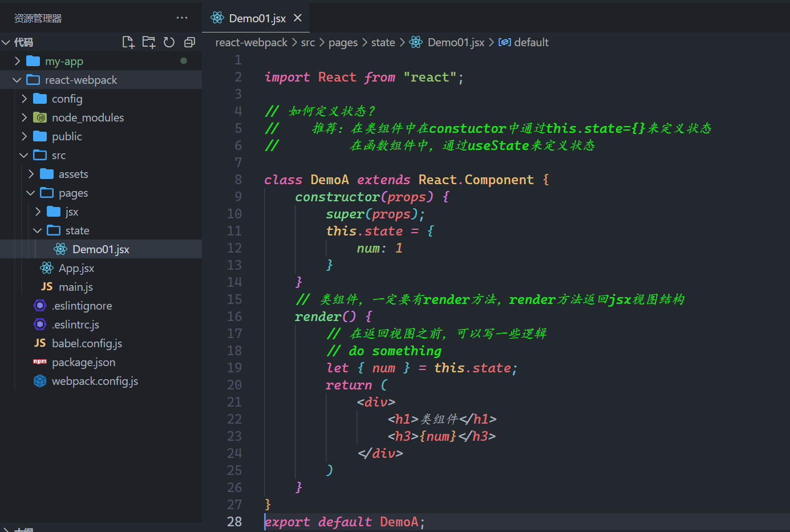Click the green modified dot beside my-app
The height and width of the screenshot is (532, 790).
click(184, 60)
